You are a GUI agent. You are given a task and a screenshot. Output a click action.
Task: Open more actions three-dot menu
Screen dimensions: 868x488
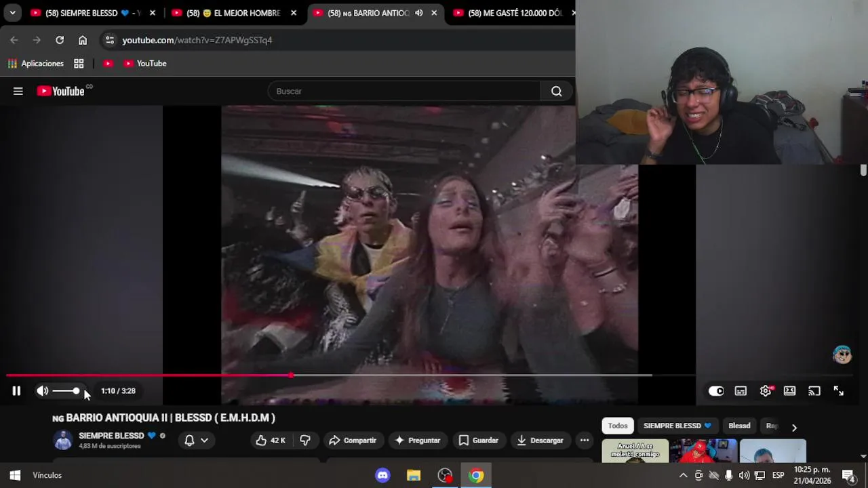coord(585,441)
